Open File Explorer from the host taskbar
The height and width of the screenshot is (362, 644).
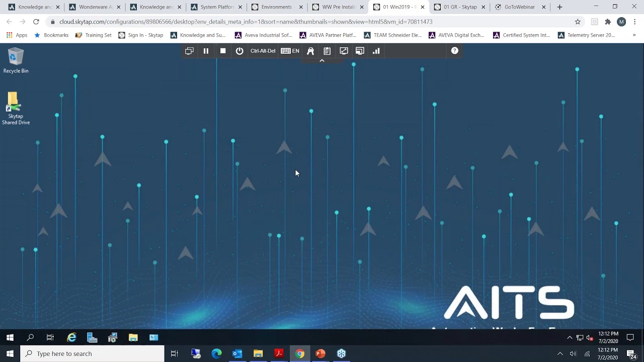(258, 353)
